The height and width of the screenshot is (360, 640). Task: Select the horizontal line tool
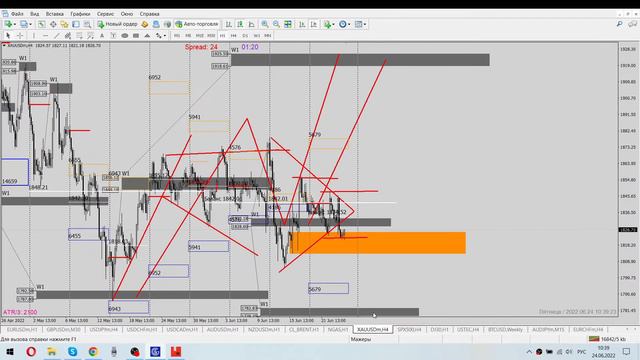[x=45, y=36]
